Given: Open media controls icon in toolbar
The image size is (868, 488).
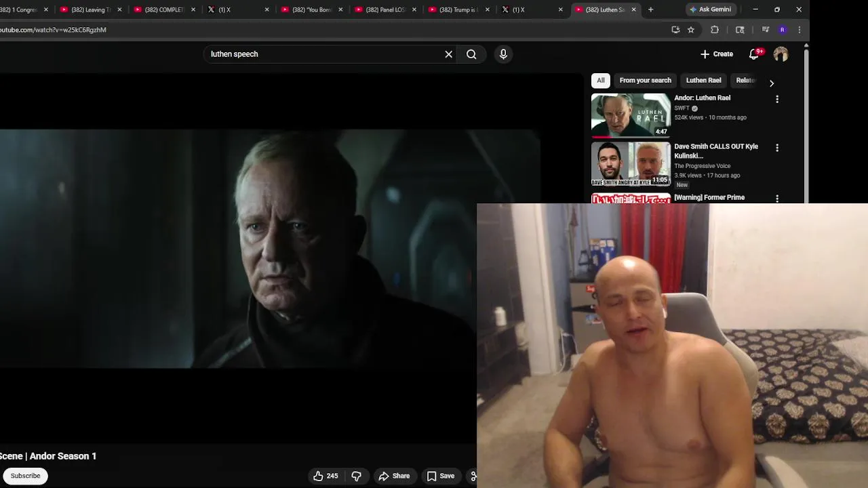Looking at the screenshot, I should pyautogui.click(x=766, y=30).
